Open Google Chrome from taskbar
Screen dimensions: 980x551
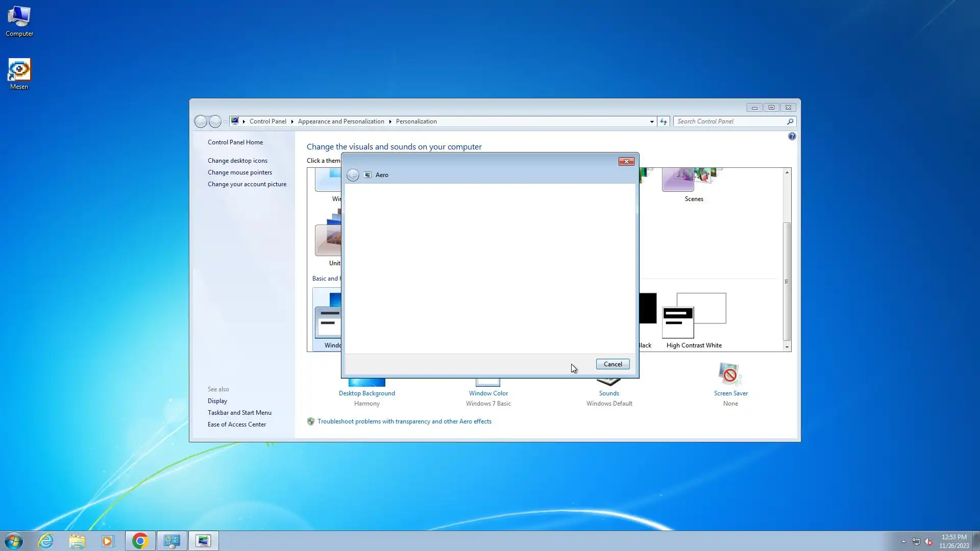[140, 541]
